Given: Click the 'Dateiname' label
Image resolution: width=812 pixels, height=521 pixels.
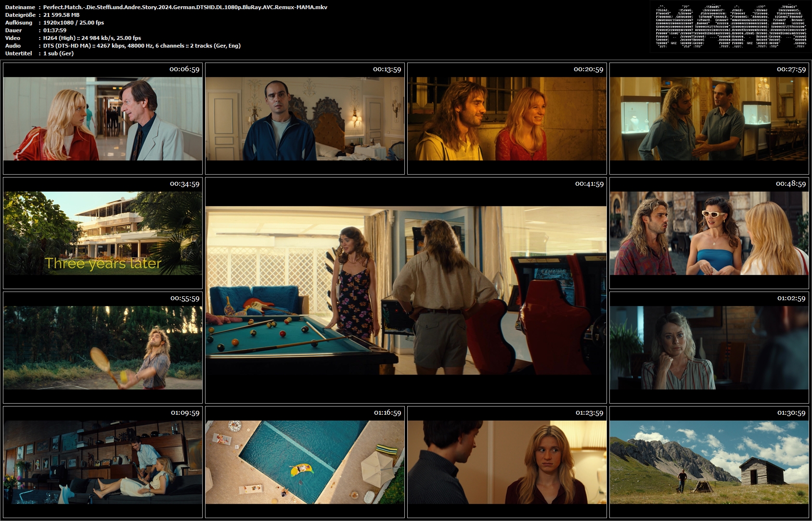Looking at the screenshot, I should (x=20, y=7).
